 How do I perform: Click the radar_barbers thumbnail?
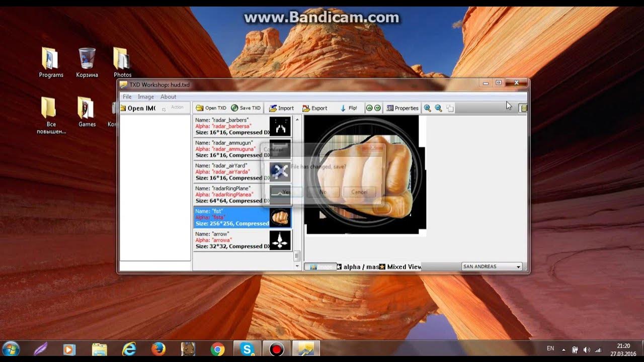click(x=280, y=126)
